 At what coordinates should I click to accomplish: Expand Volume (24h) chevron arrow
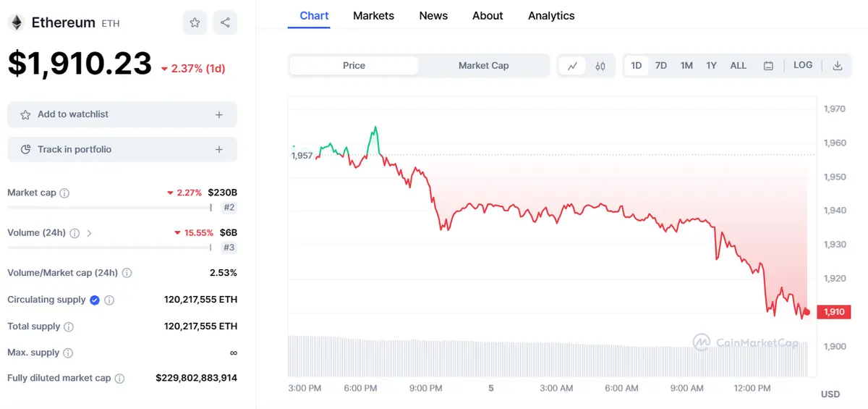89,233
